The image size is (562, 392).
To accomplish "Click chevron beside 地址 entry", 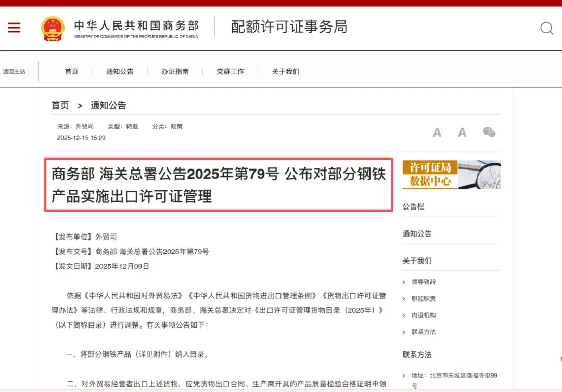I will [x=404, y=376].
